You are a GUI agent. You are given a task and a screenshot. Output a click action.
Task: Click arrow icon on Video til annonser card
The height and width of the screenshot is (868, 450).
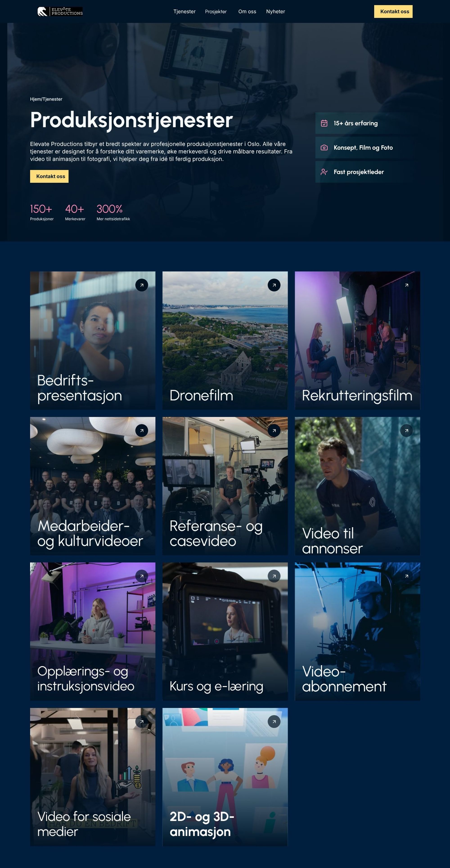pos(407,431)
